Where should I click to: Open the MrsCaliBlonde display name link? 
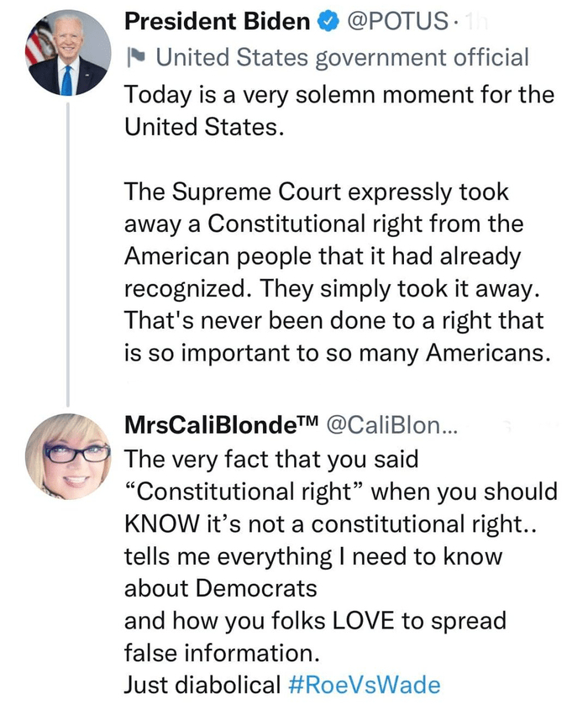(219, 424)
